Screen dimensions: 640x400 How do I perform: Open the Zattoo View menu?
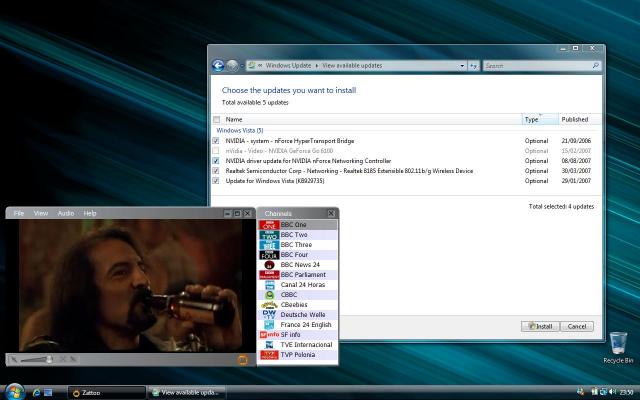(x=41, y=213)
